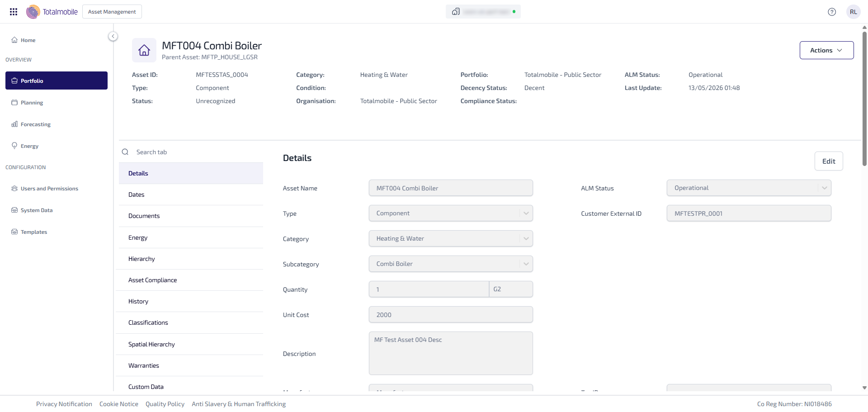Click the Edit button

[x=829, y=161]
